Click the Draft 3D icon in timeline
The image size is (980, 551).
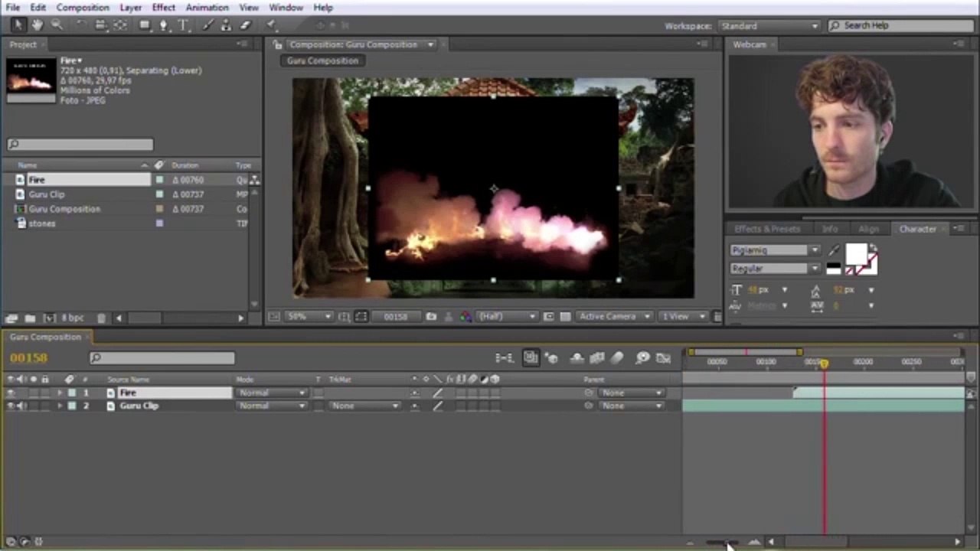[552, 357]
